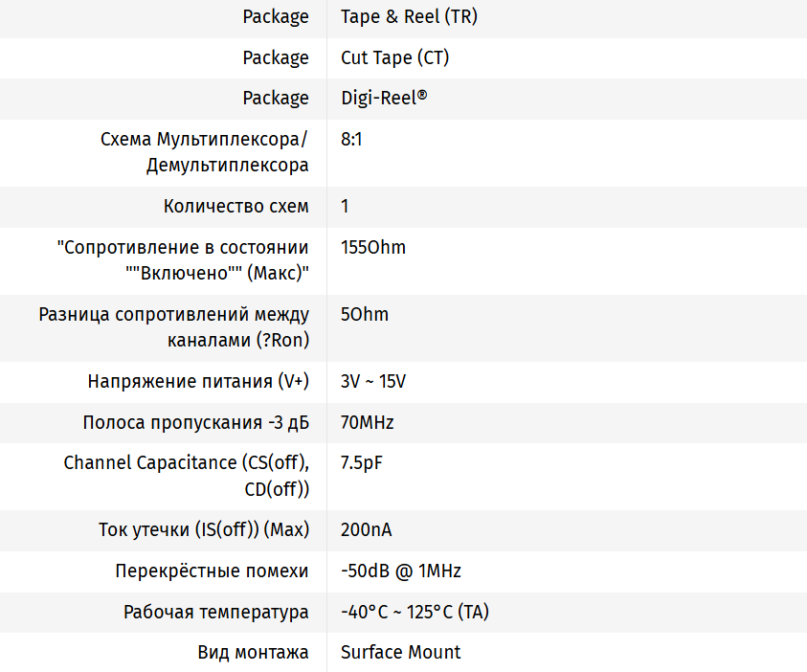Click the 8:1 multiplexer circuit value
The image size is (807, 672).
pyautogui.click(x=351, y=139)
